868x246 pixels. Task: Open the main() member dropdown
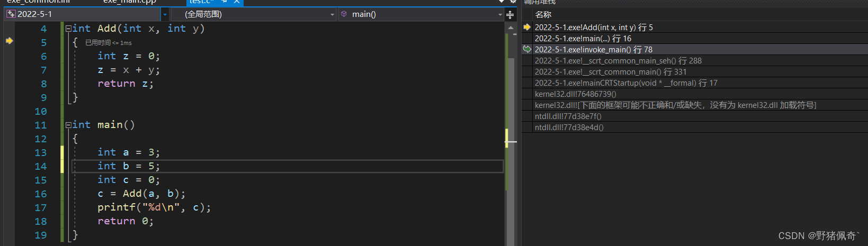click(x=499, y=15)
